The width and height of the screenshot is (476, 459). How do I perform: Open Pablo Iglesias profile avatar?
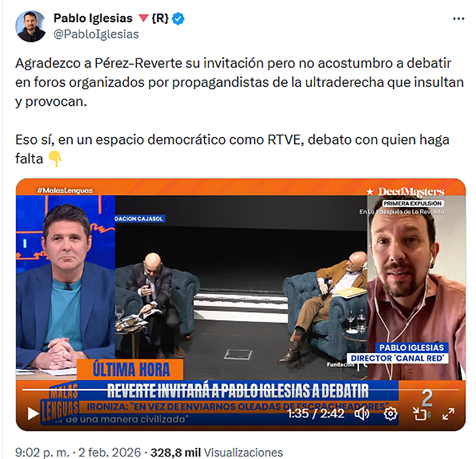tap(30, 26)
